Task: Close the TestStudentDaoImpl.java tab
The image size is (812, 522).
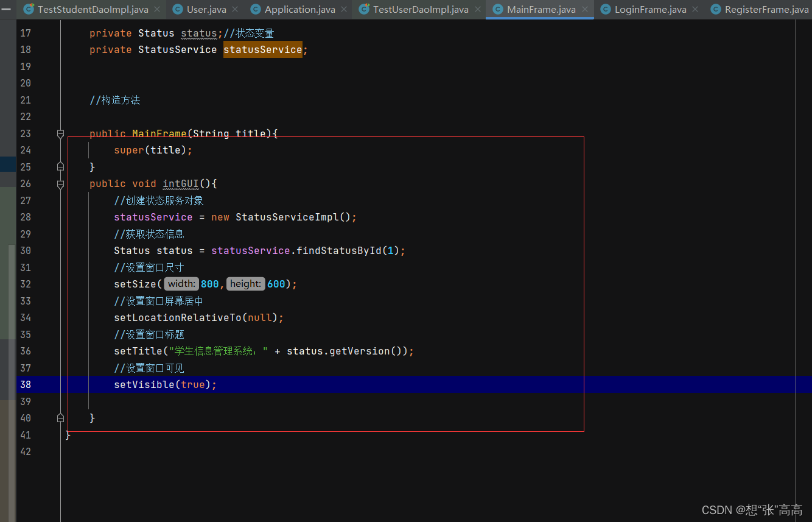Action: pos(156,9)
